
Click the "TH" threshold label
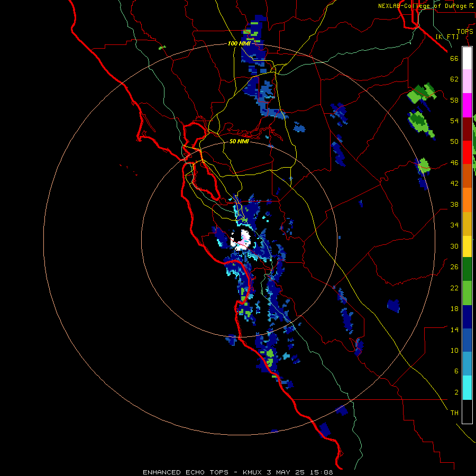pyautogui.click(x=454, y=413)
